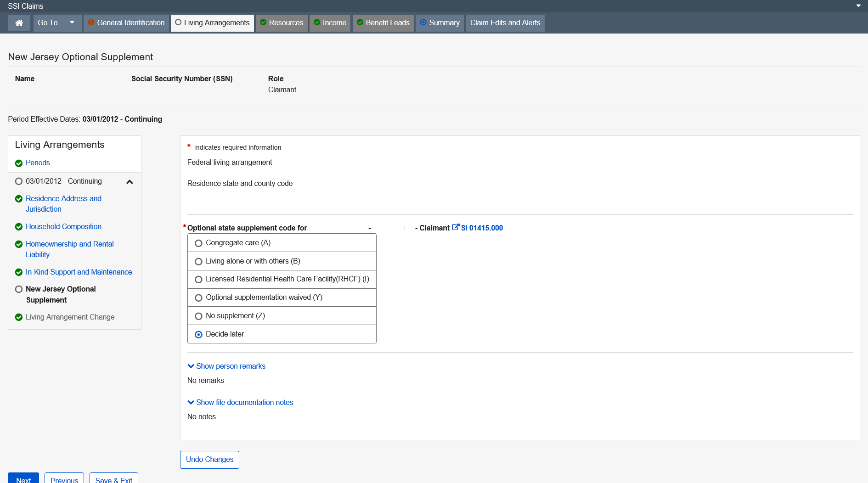This screenshot has height=483, width=868.
Task: Click the blue circle icon on Summary tab
Action: pos(423,22)
